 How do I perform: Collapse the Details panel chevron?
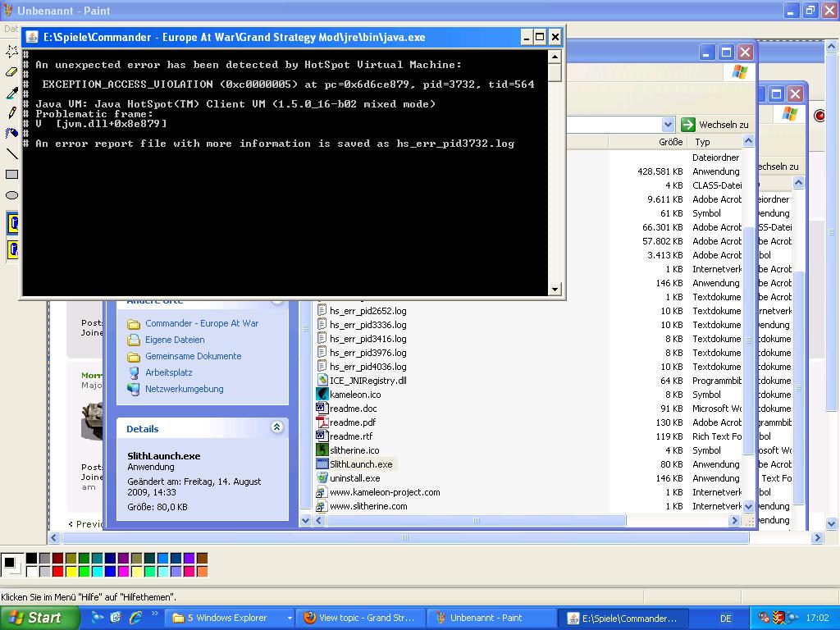click(276, 427)
